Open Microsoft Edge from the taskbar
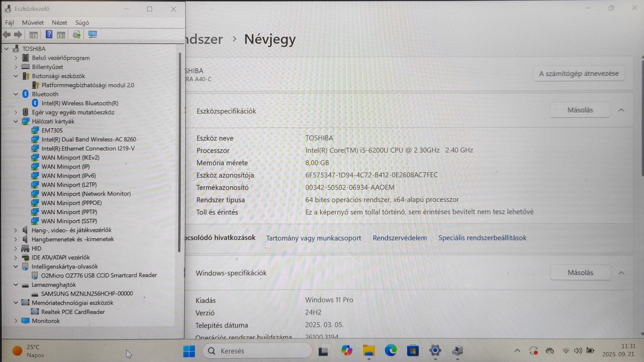This screenshot has width=644, height=362. (x=391, y=350)
